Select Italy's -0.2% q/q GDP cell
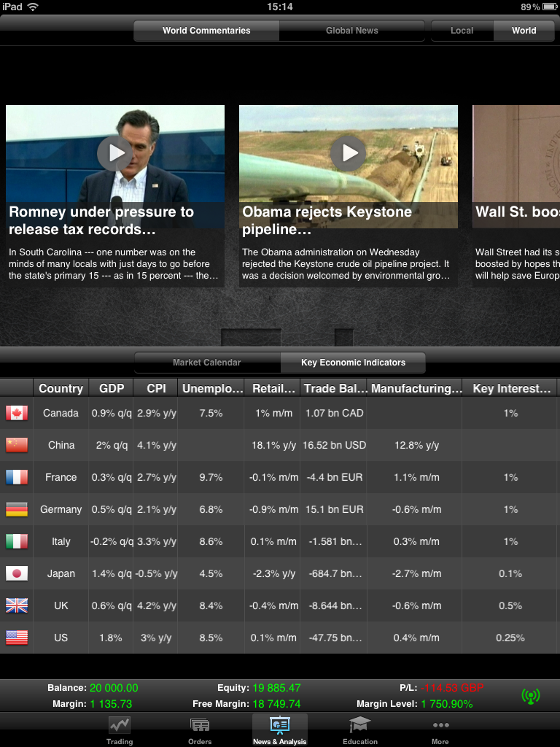Image resolution: width=560 pixels, height=747 pixels. pyautogui.click(x=112, y=541)
